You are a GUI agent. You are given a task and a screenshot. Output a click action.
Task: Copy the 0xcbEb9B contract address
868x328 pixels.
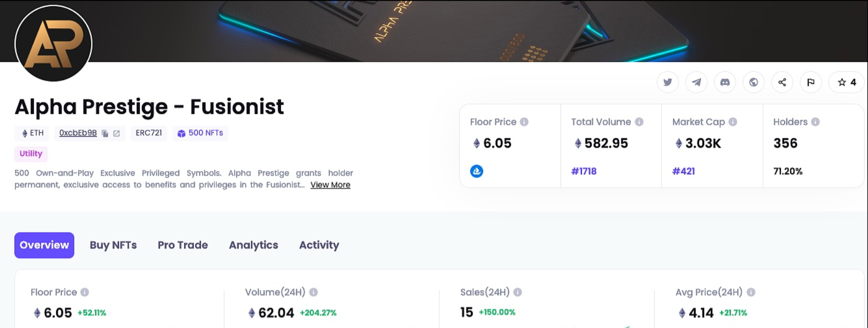coord(105,134)
